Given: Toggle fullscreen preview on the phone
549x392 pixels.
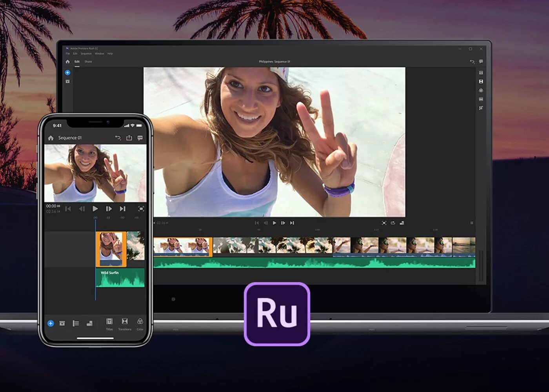Looking at the screenshot, I should tap(141, 209).
